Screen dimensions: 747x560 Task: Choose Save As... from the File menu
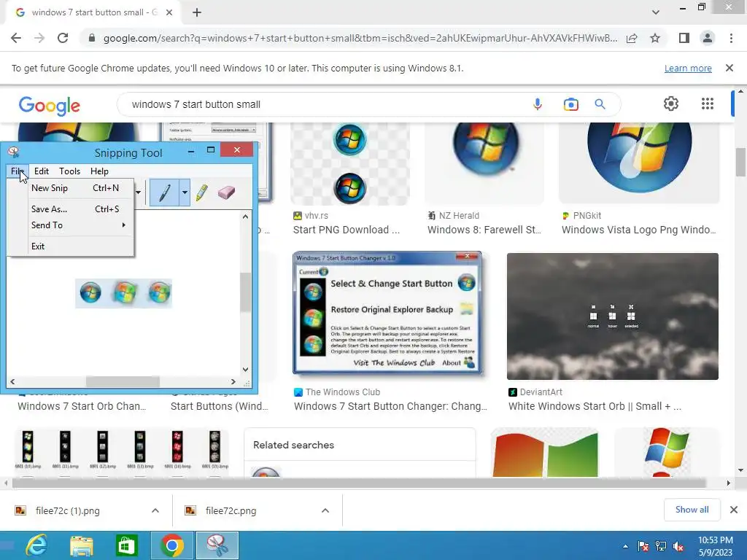tap(71, 209)
